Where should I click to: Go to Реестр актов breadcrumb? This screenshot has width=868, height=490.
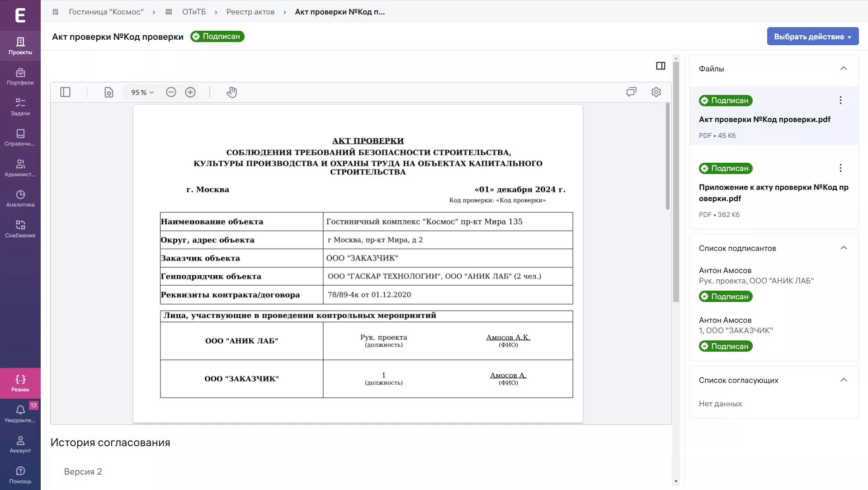pyautogui.click(x=250, y=12)
